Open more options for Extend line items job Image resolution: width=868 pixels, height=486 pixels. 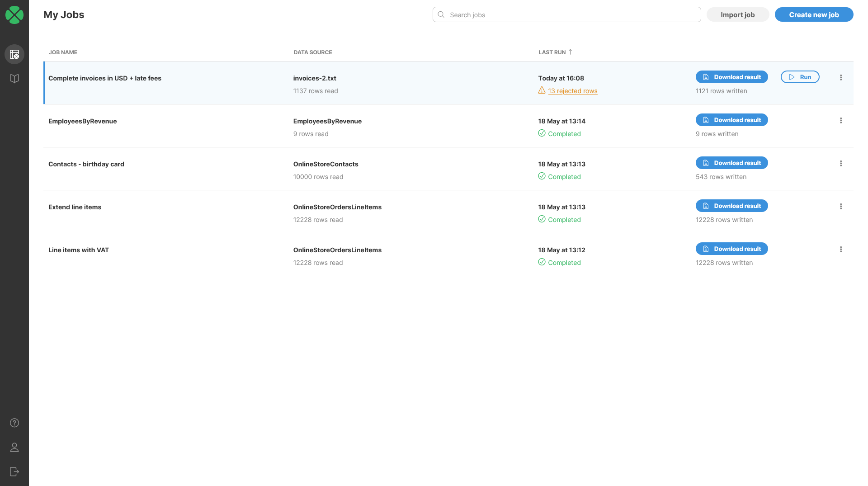pos(841,207)
